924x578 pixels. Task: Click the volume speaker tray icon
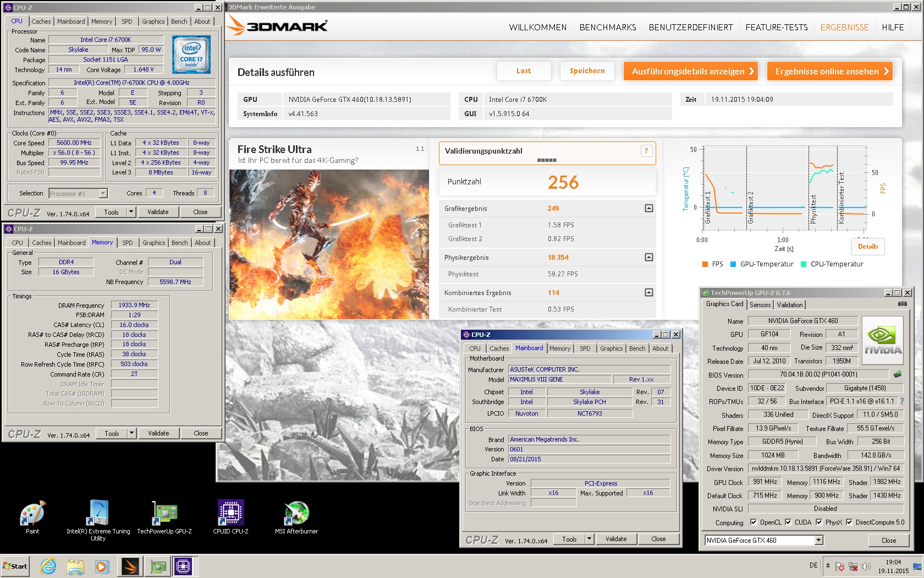pos(866,566)
